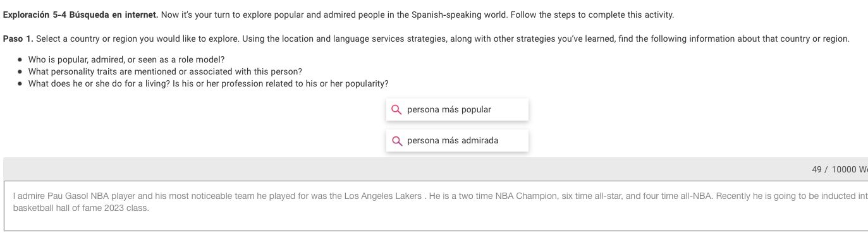Click the magnifier icon beside persona más popular
868x240 pixels.
[396, 110]
